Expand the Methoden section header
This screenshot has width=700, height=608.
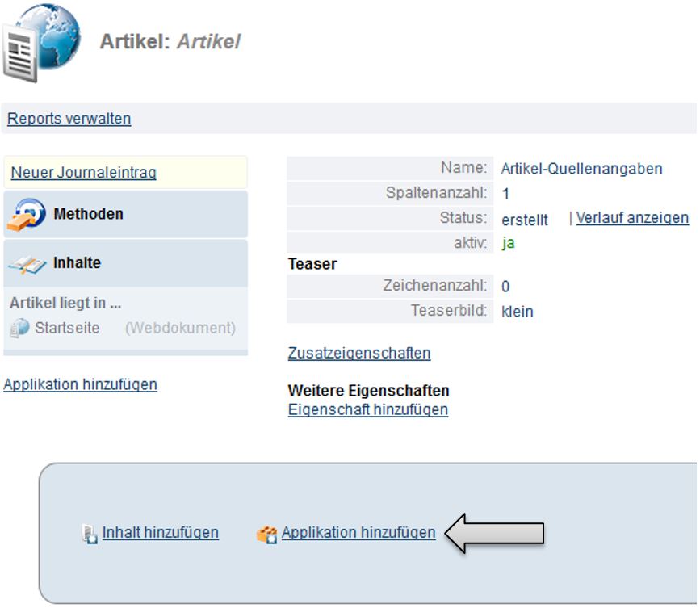88,214
